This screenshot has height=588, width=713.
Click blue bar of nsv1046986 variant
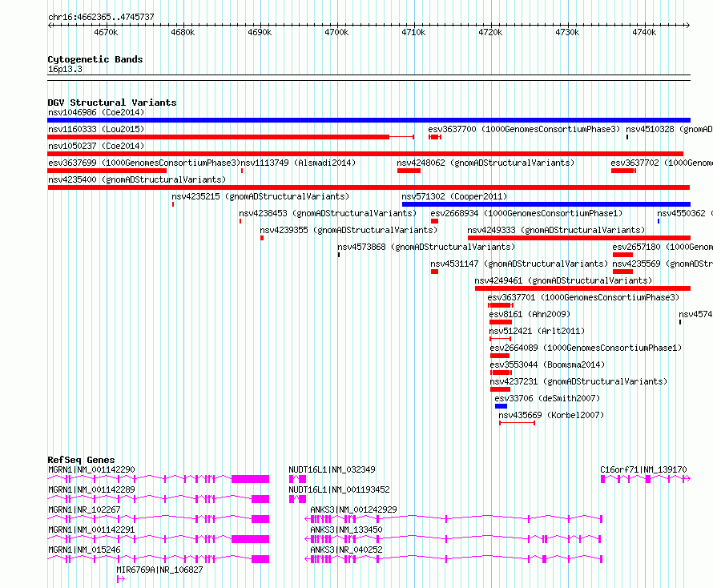pyautogui.click(x=369, y=120)
